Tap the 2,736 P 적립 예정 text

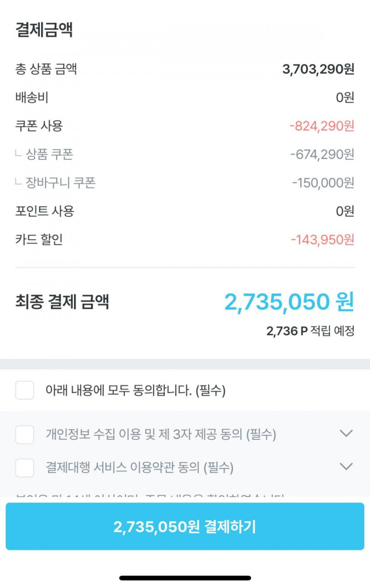pyautogui.click(x=310, y=331)
